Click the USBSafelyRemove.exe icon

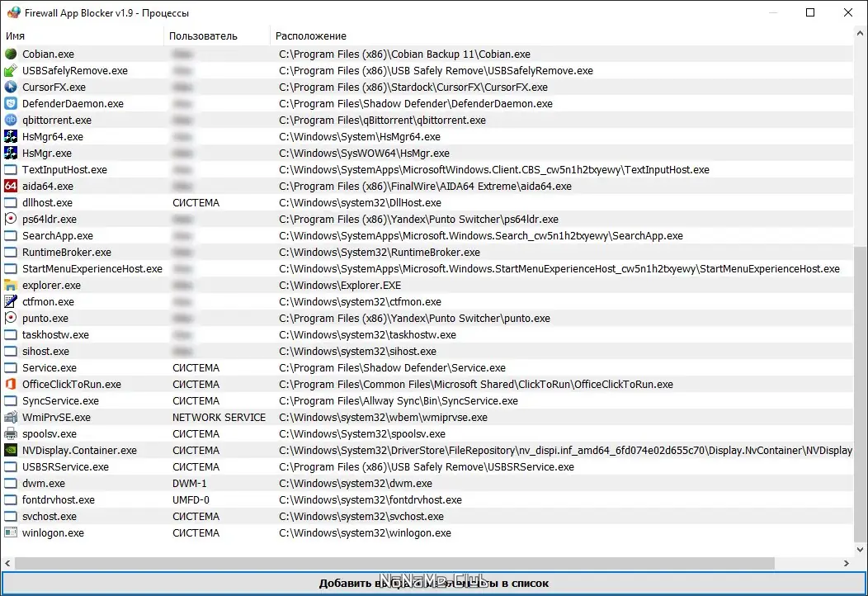[x=11, y=70]
